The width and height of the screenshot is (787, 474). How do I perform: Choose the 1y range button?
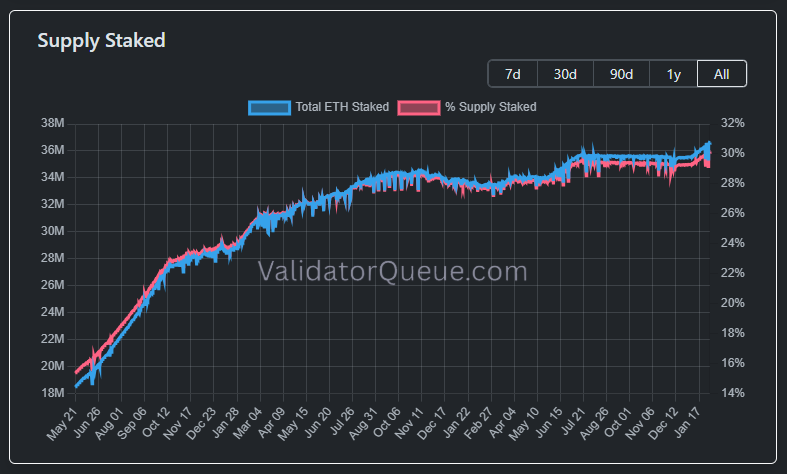click(673, 74)
